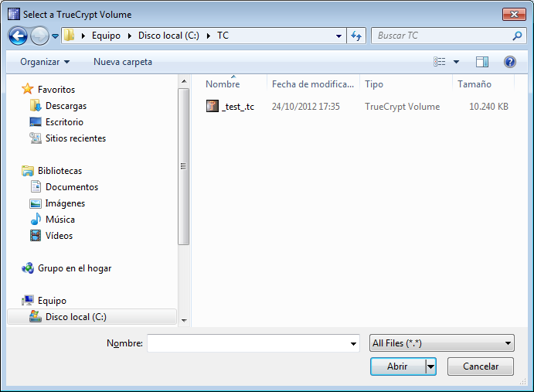The image size is (534, 392).
Task: Click the _test_.tc file icon
Action: [213, 106]
